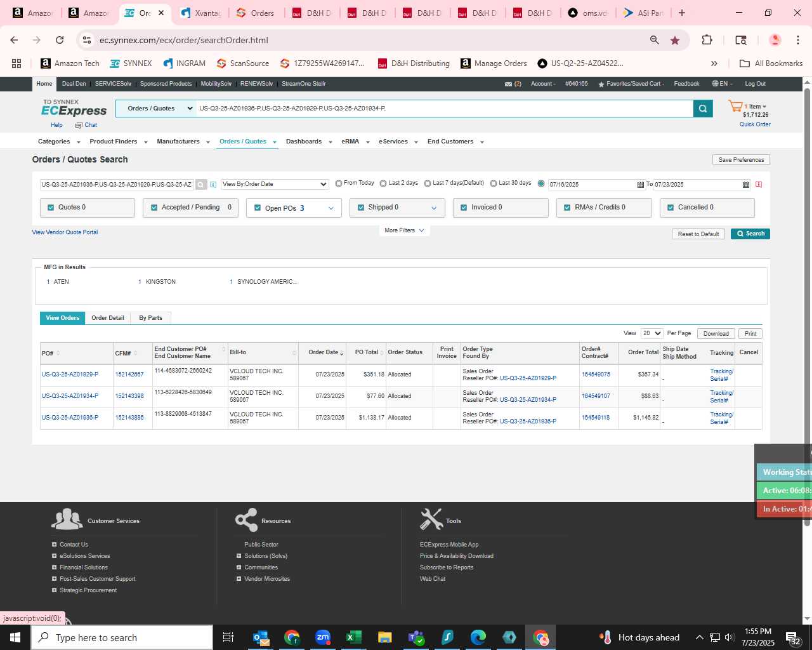This screenshot has height=650, width=812.
Task: Click Save Preferences
Action: pos(741,160)
